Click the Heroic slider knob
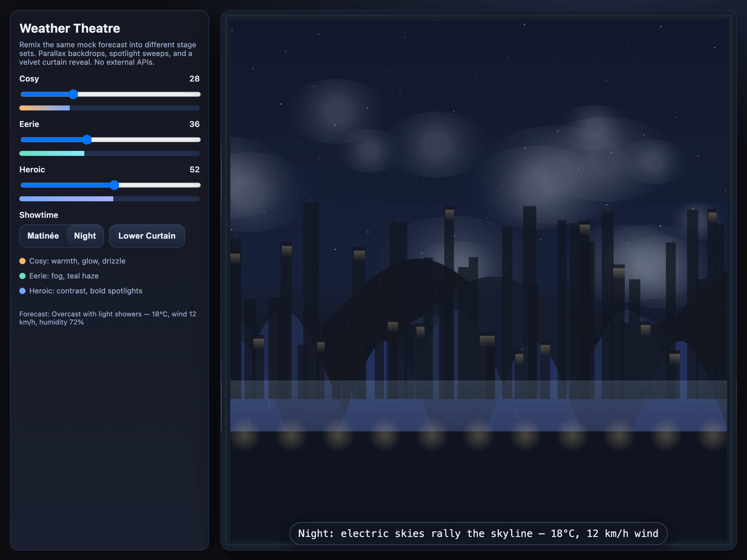This screenshot has width=747, height=560. coord(115,185)
